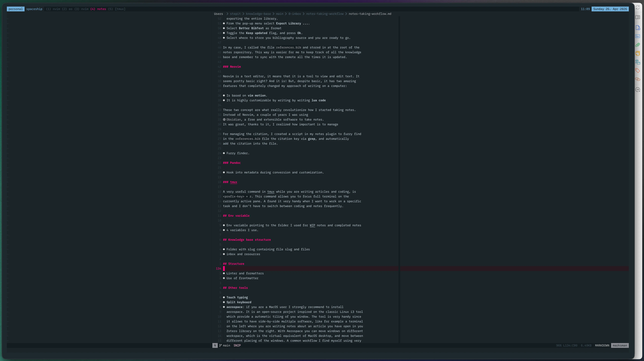The height and width of the screenshot is (361, 644).
Task: Click the ## Knowledge base structure heading
Action: pos(247,240)
